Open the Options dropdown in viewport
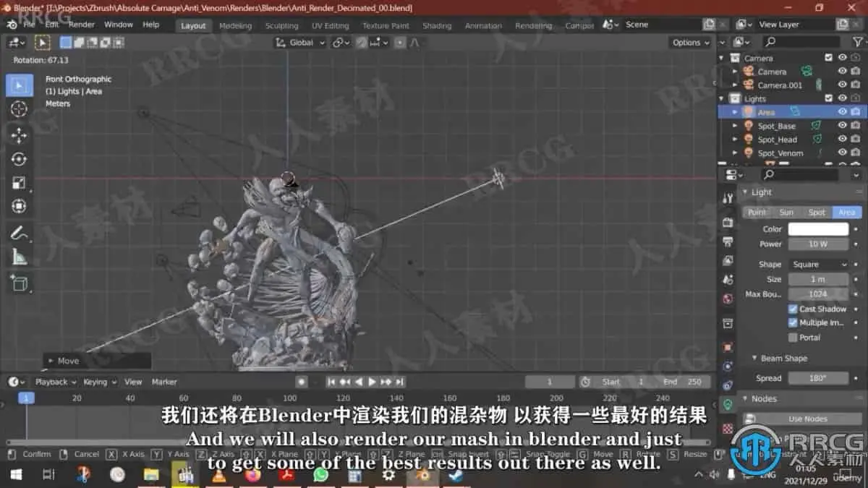Viewport: 868px width, 488px height. tap(691, 43)
